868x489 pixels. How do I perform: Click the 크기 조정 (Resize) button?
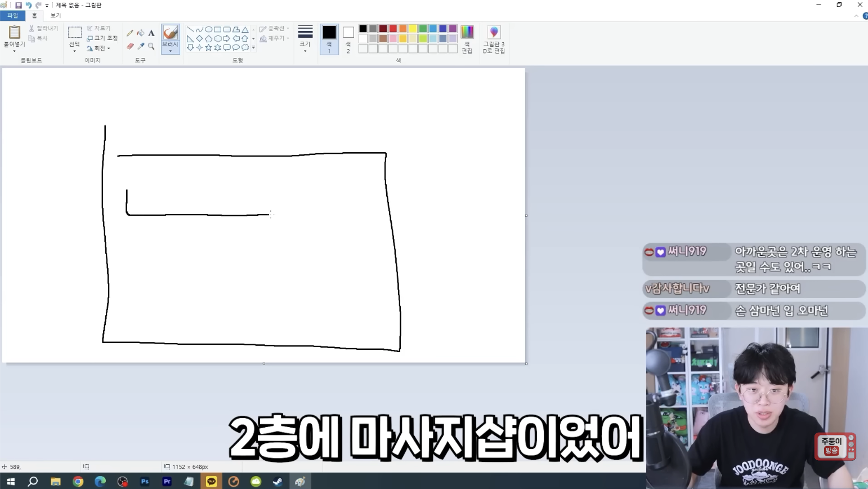point(102,38)
